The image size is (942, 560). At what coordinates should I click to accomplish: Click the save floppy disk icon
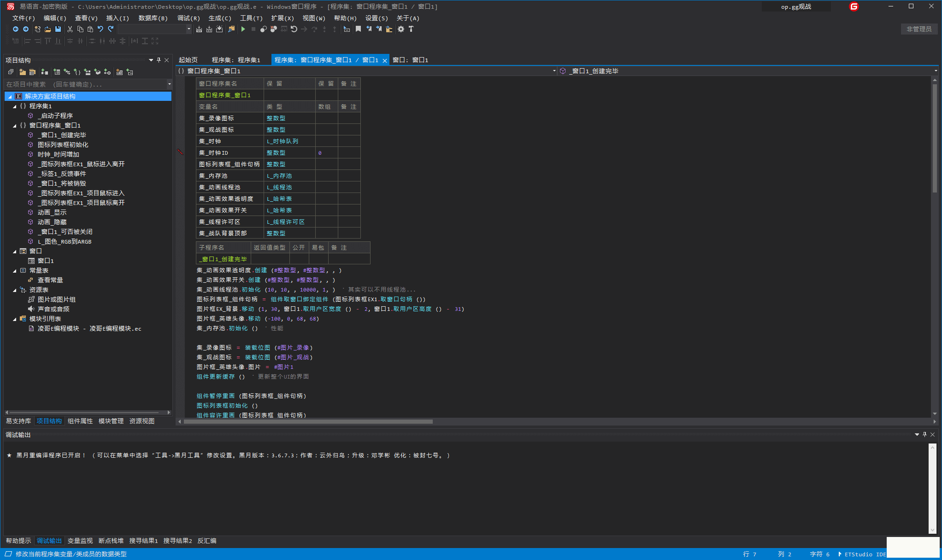58,29
